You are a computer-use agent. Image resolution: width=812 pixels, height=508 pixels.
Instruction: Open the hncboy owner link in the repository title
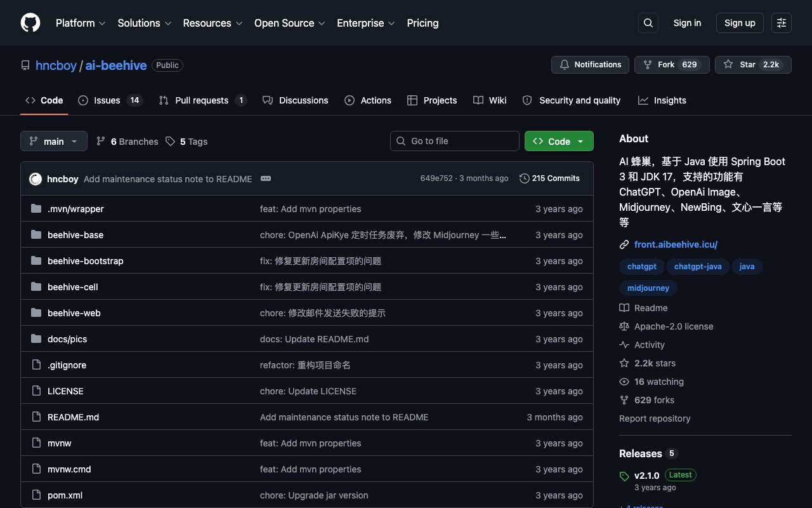tap(56, 65)
